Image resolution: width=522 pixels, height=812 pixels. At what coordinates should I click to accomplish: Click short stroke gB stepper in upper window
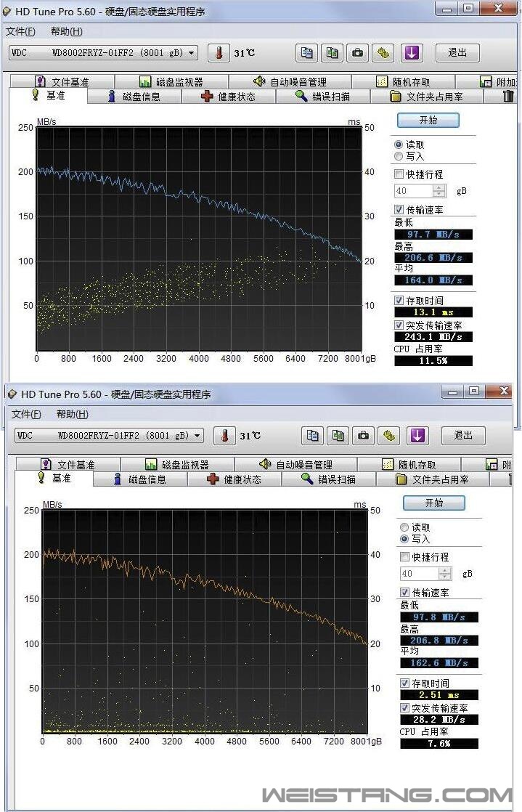pos(439,190)
